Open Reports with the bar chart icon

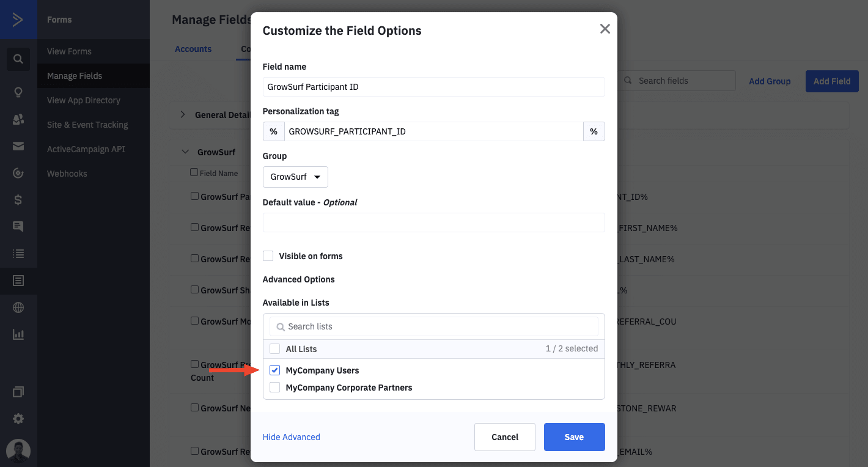pos(18,334)
